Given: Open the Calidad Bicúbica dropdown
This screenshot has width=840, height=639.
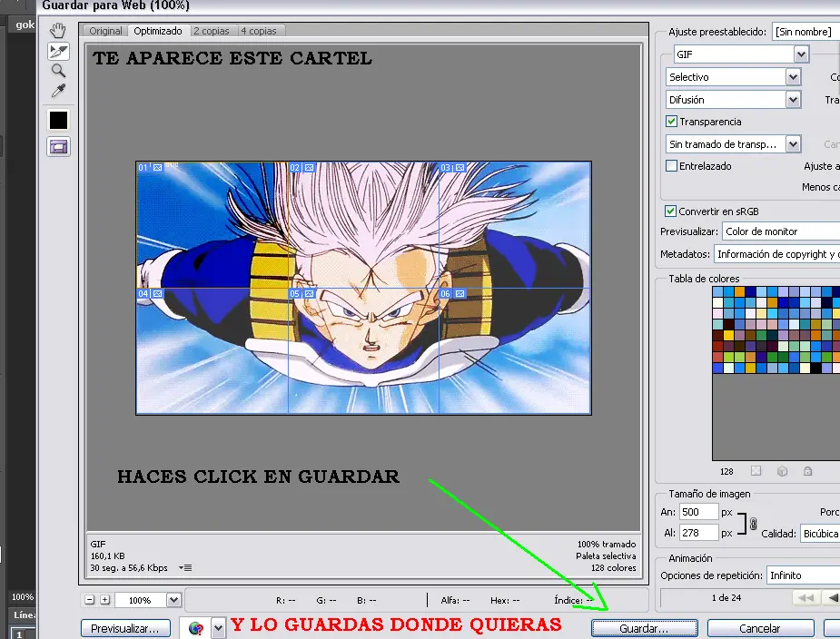Looking at the screenshot, I should (x=820, y=534).
